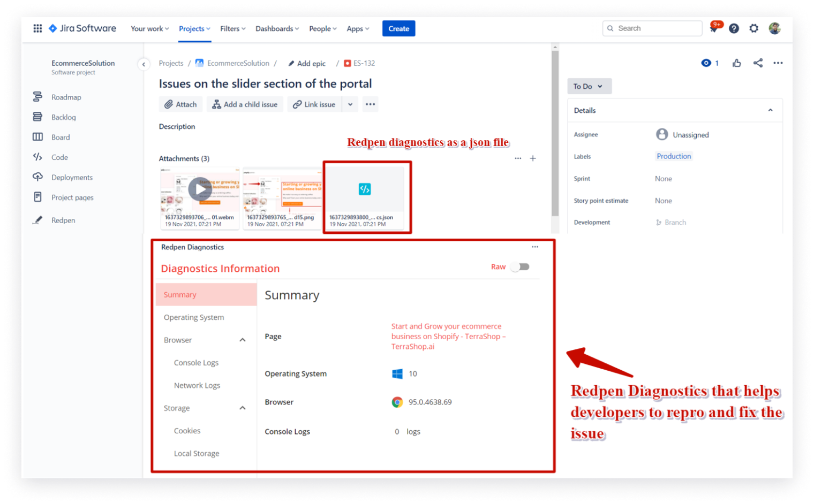Select the Summary diagnostics tab

206,295
